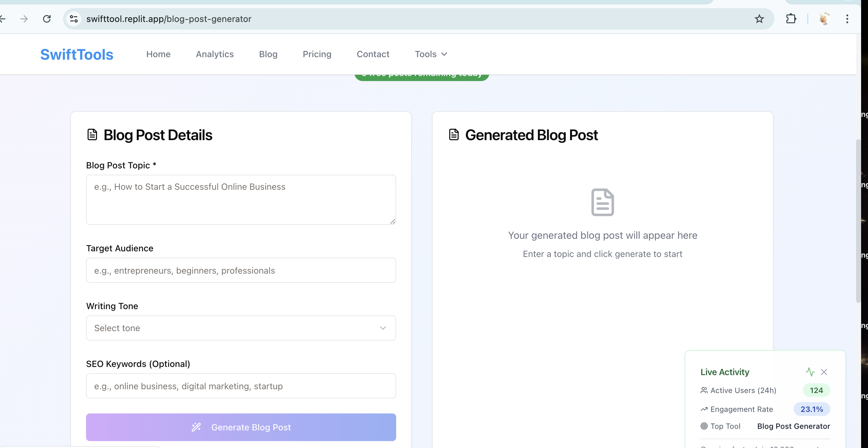Close the Live Activity panel
The image size is (868, 448).
tap(824, 372)
